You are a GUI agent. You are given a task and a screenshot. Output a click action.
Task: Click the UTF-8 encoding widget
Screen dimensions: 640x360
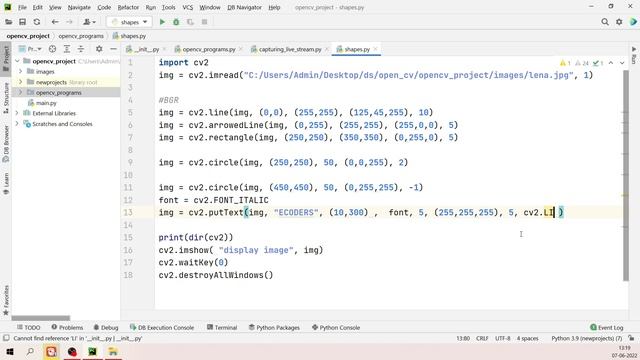502,338
